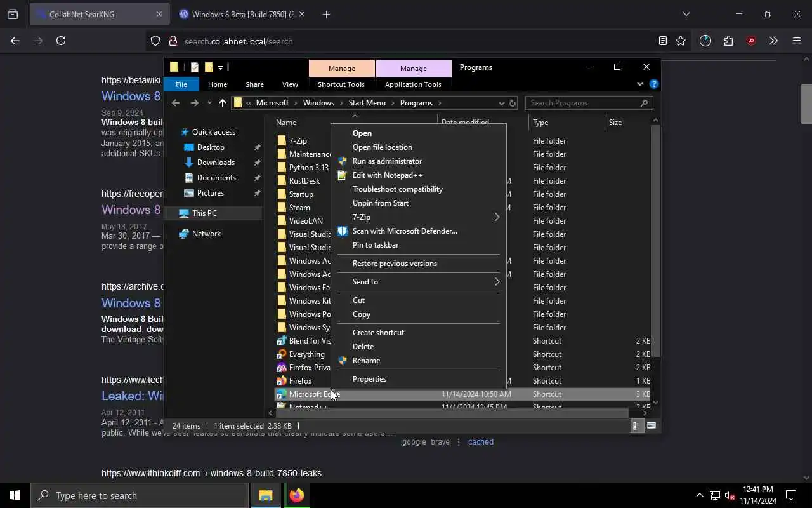Expand the Explorer ribbon chevron
This screenshot has height=508, width=812.
tap(639, 84)
